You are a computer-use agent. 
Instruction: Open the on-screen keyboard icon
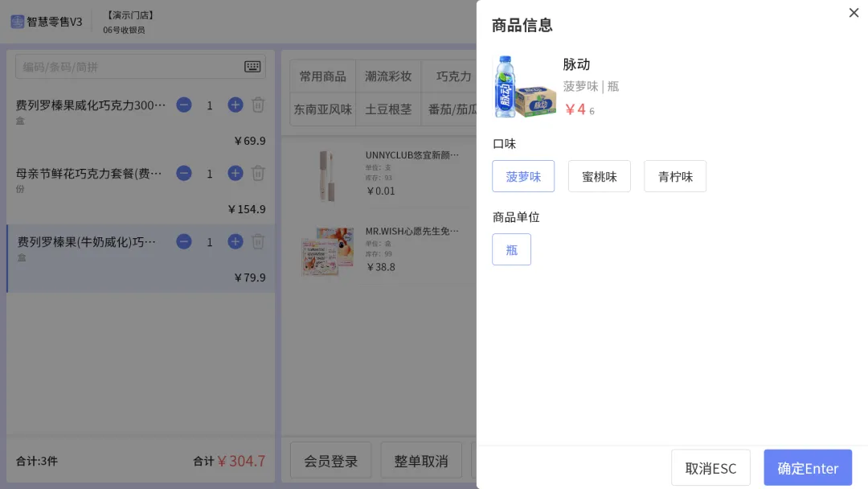[x=252, y=67]
